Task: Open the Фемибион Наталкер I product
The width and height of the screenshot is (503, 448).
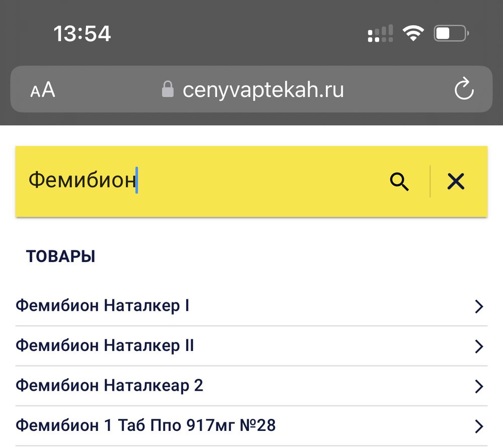Action: (x=103, y=306)
